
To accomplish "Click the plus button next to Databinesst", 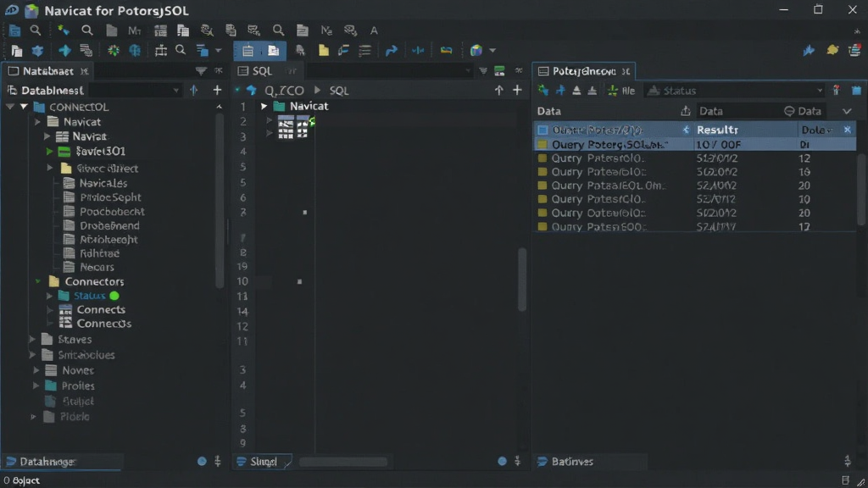I will coord(217,90).
